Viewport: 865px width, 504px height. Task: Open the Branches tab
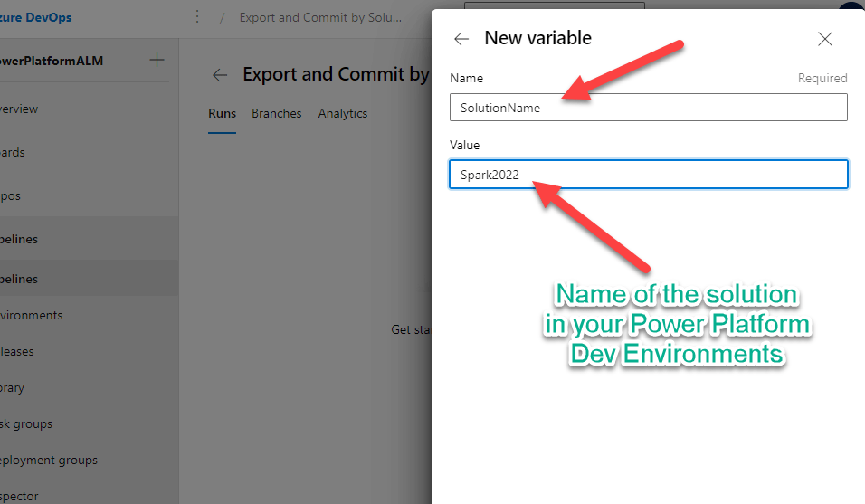(276, 113)
